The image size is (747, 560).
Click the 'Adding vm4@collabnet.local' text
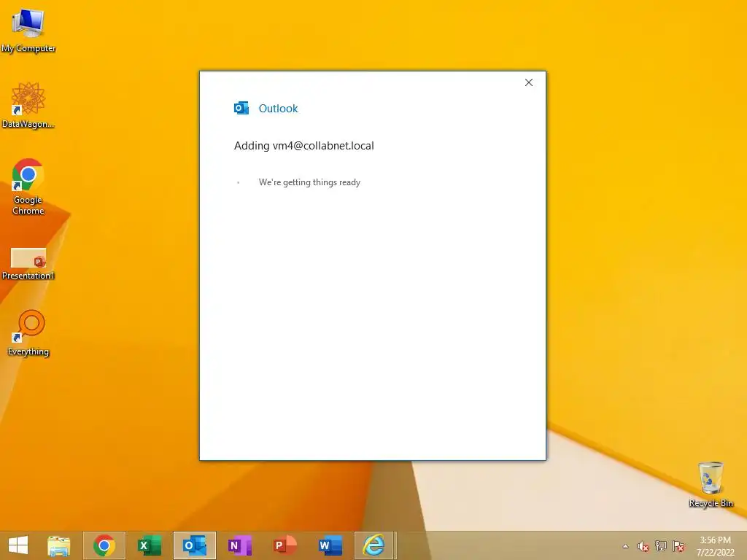(x=304, y=146)
